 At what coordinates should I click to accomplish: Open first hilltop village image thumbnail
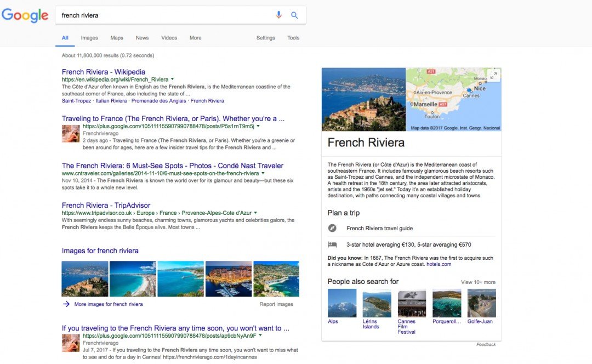click(x=85, y=278)
